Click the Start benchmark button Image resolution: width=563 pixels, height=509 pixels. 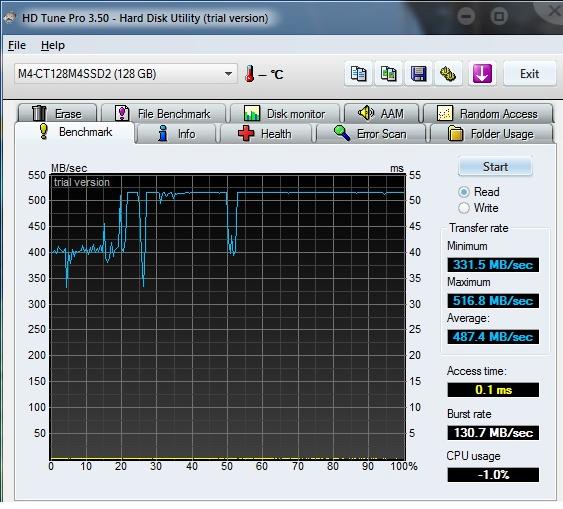[495, 167]
